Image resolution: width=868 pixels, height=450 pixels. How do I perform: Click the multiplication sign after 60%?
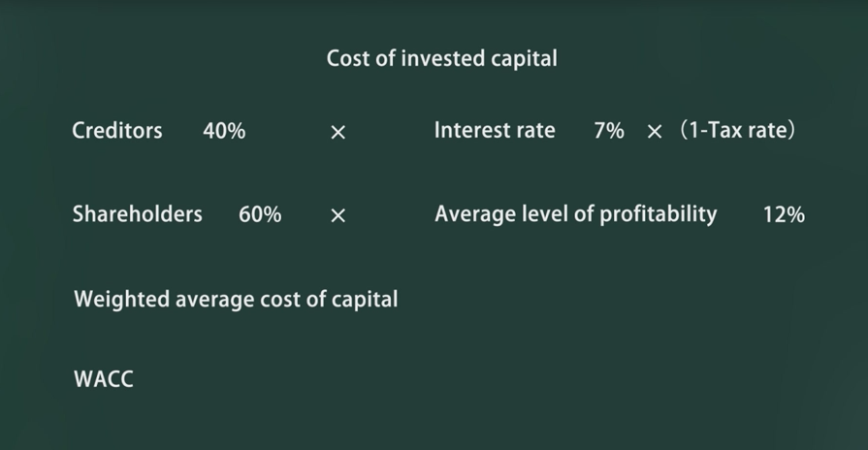coord(338,216)
